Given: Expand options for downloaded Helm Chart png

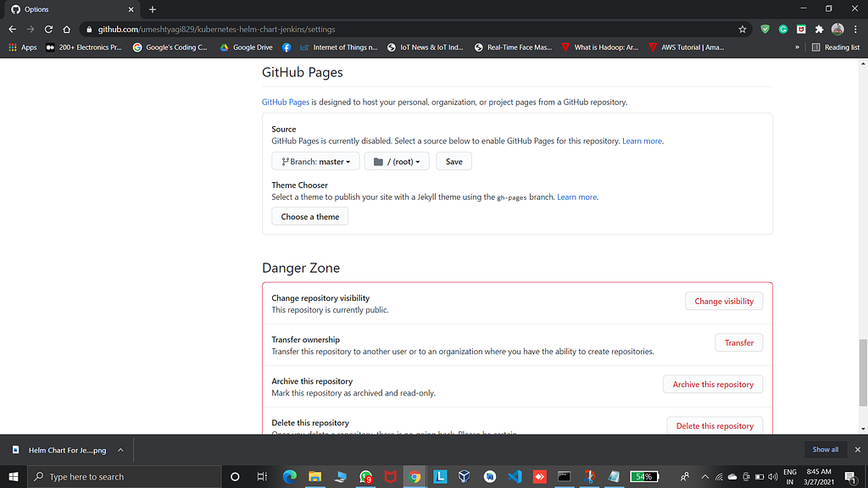Looking at the screenshot, I should click(120, 450).
